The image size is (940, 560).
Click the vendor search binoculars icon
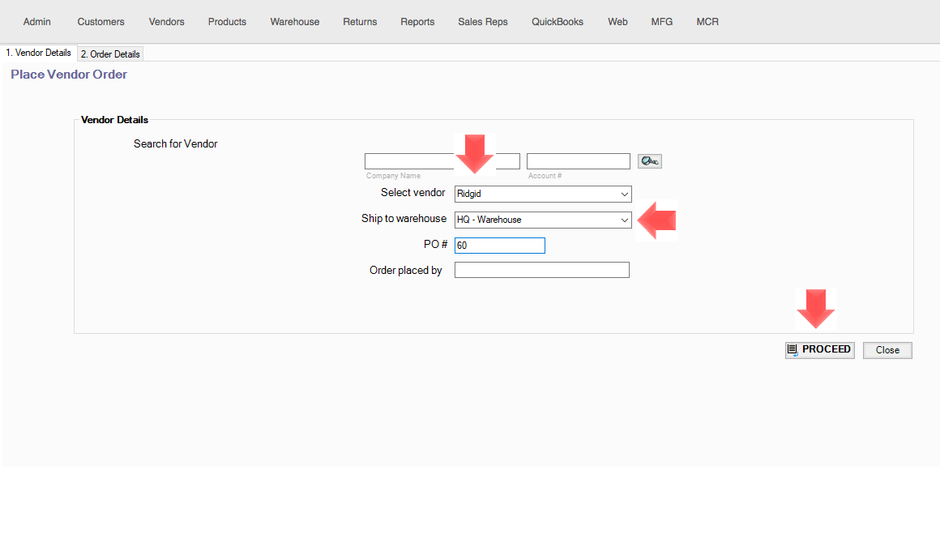(649, 161)
